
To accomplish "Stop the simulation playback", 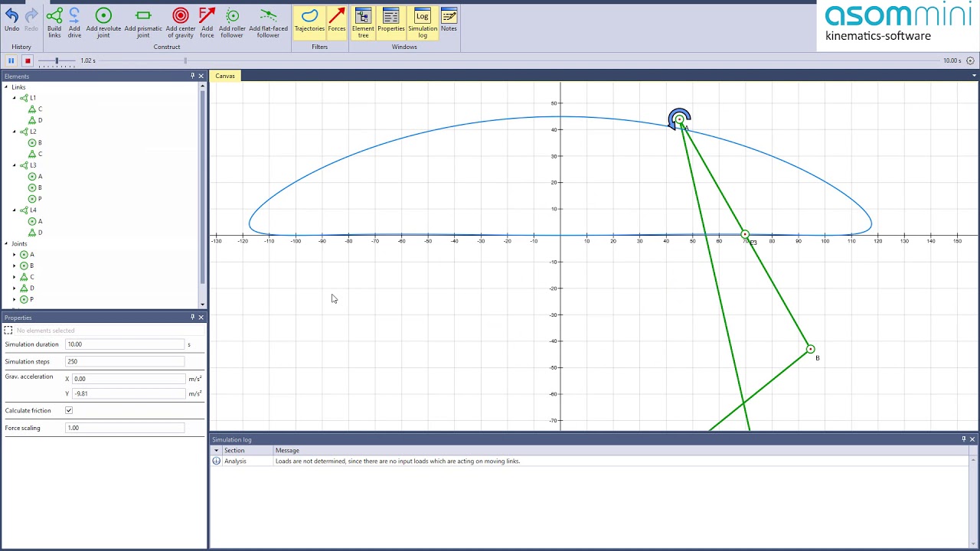I will (x=27, y=60).
